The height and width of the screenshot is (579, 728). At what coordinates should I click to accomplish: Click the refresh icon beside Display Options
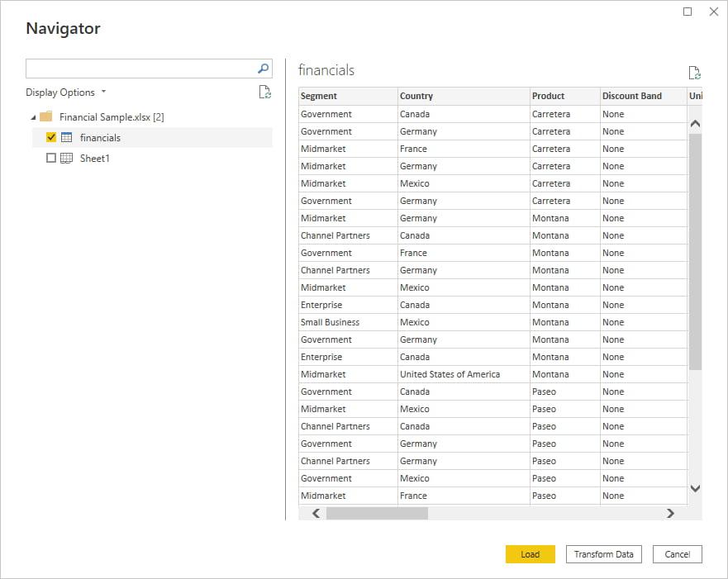pos(264,93)
